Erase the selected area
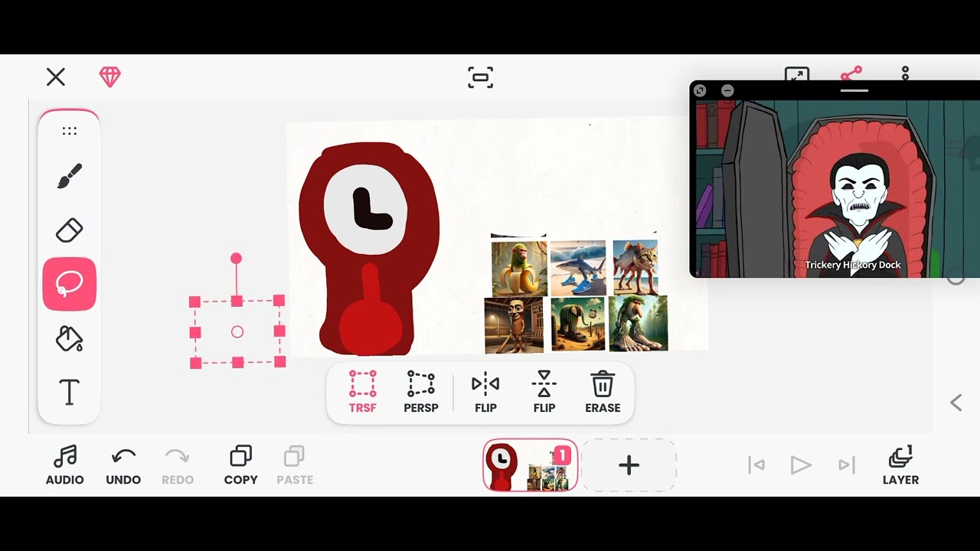 [603, 392]
